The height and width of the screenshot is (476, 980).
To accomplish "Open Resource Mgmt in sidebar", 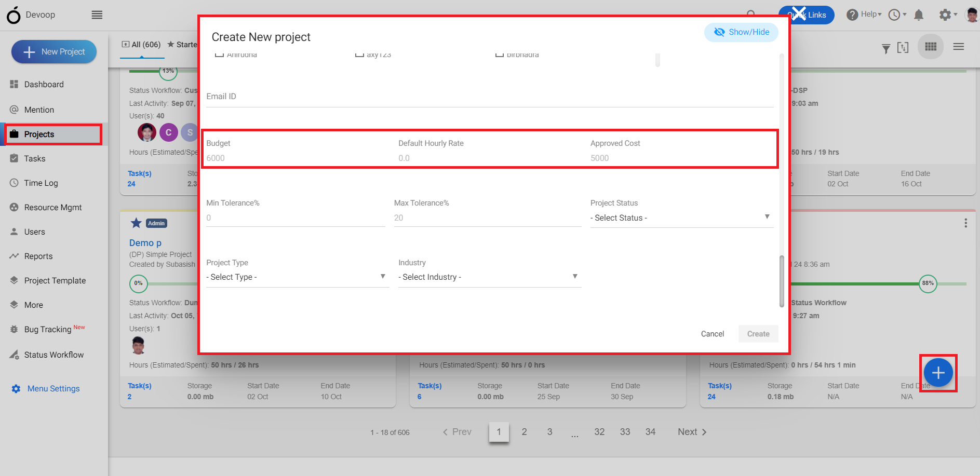I will (x=53, y=207).
